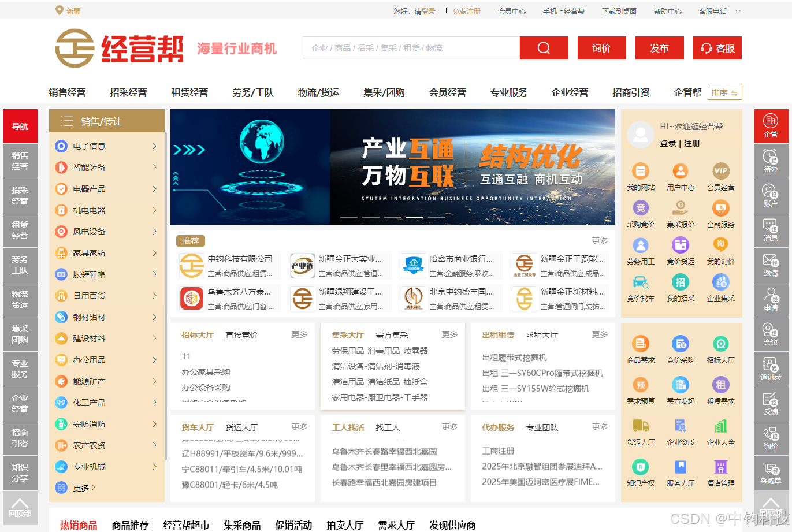The width and height of the screenshot is (792, 532).
Task: Expand the 专业机械 category chevron
Action: (154, 467)
